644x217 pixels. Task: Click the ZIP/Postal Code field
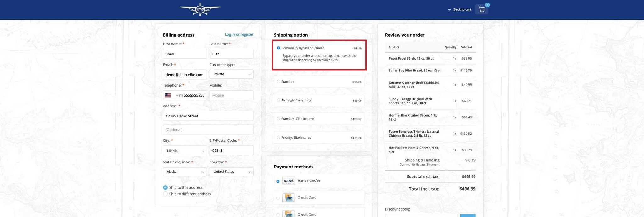231,151
